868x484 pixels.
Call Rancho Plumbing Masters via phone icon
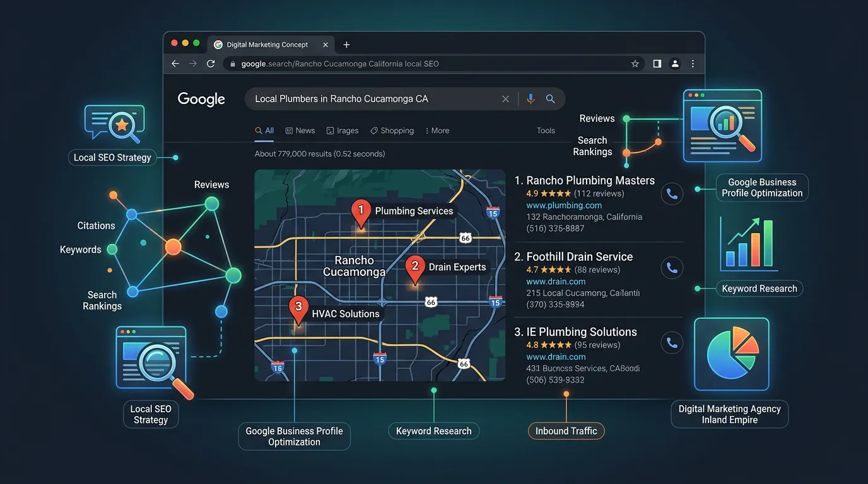tap(672, 194)
